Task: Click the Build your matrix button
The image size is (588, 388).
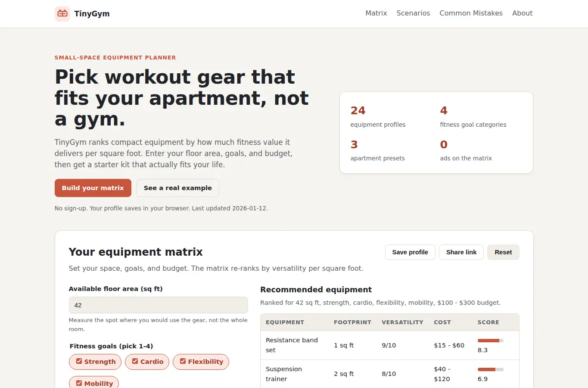Action: 93,188
